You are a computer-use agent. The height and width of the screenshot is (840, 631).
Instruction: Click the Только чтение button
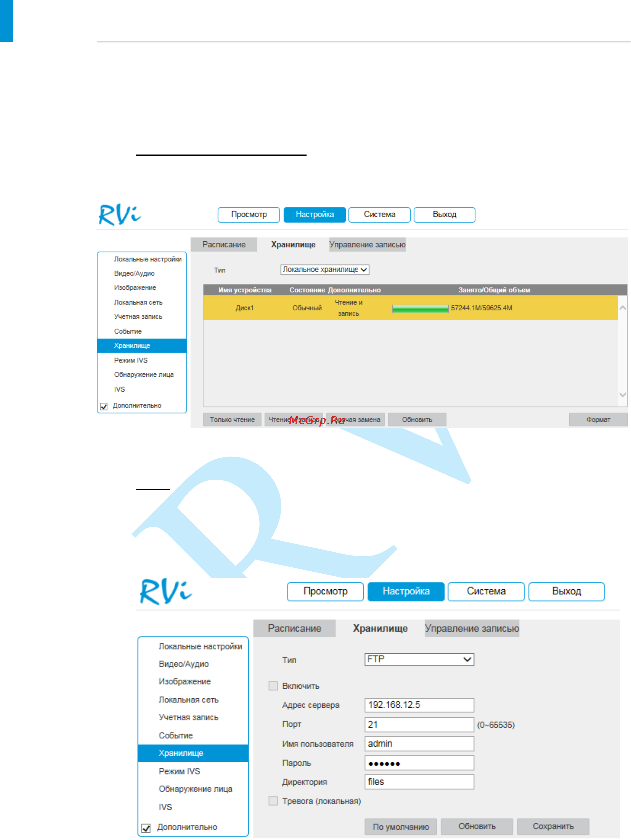[x=232, y=420]
